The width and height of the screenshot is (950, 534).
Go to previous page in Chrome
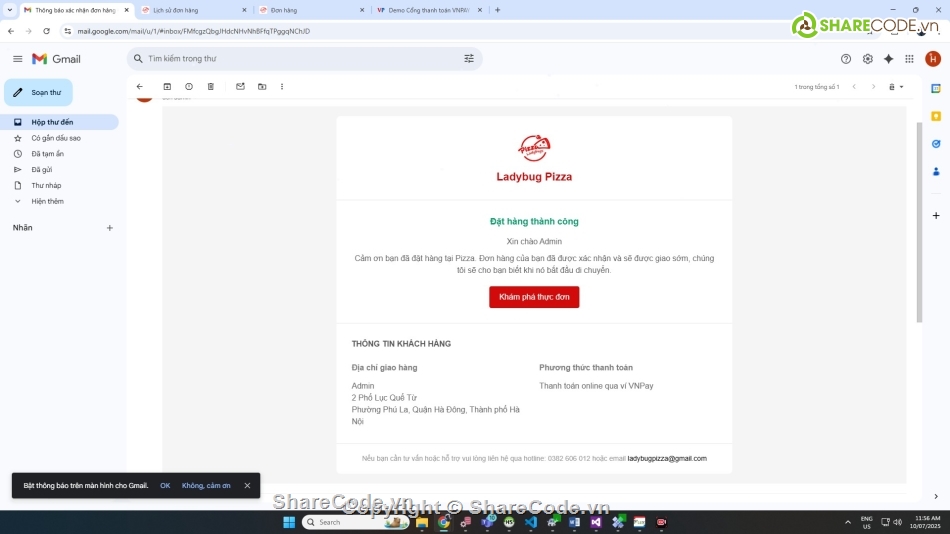point(11,31)
